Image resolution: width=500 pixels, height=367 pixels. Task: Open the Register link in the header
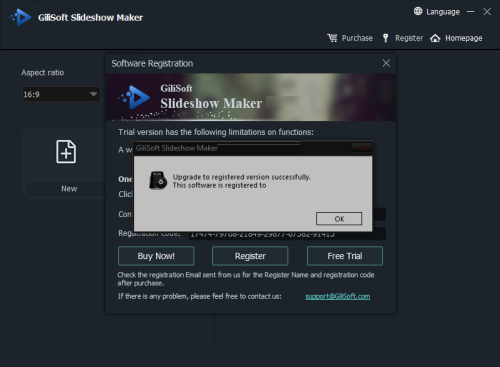[x=409, y=38]
